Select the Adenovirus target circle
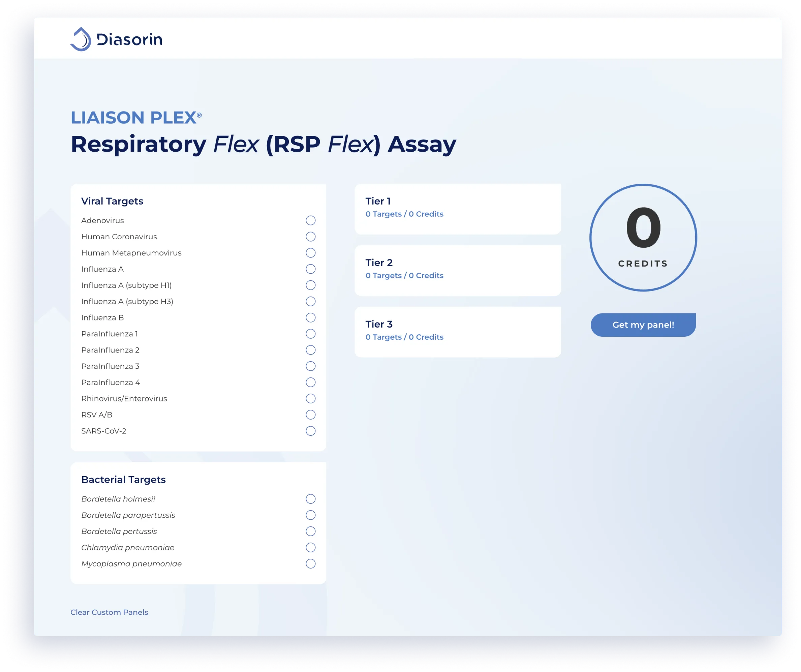Image resolution: width=801 pixels, height=672 pixels. (310, 220)
